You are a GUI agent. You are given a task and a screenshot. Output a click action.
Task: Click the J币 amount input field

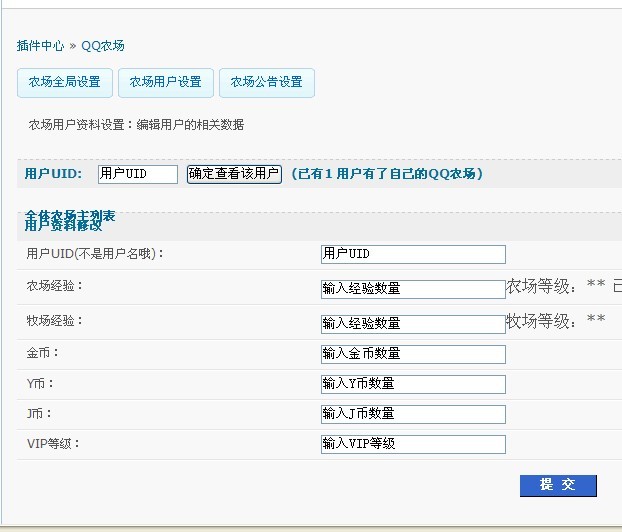pos(413,414)
